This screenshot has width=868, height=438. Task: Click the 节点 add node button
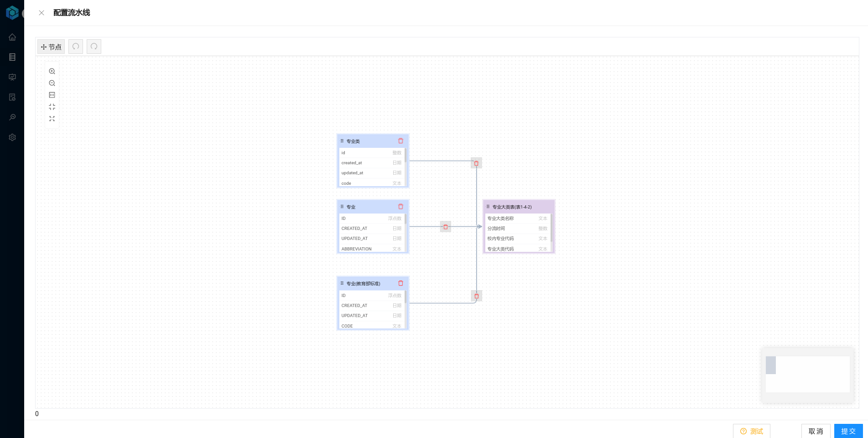click(x=51, y=47)
